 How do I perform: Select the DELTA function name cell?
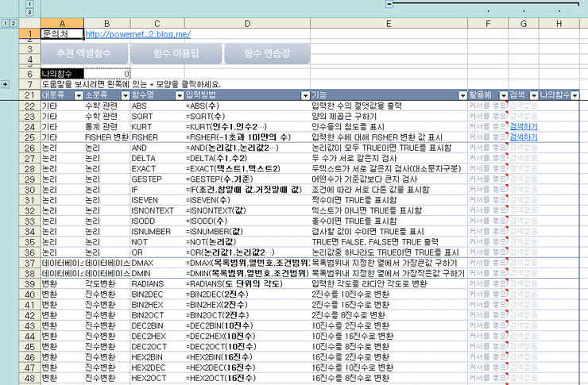point(157,158)
